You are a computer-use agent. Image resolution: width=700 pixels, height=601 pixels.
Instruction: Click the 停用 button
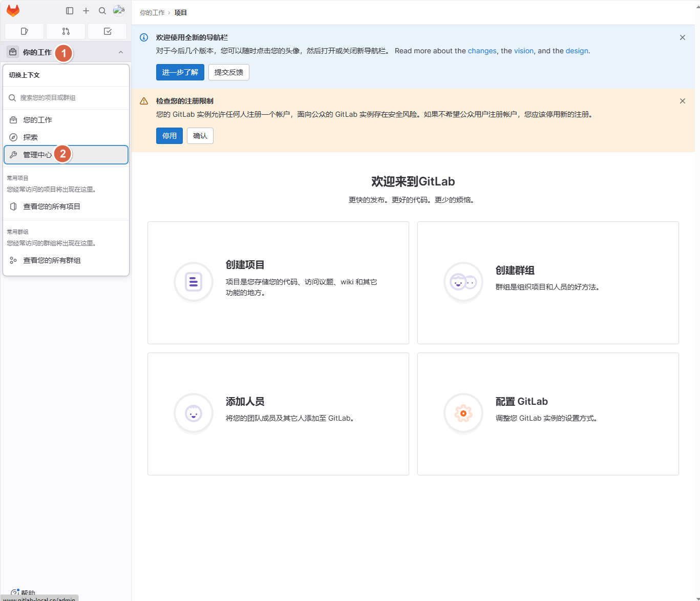[x=169, y=136]
